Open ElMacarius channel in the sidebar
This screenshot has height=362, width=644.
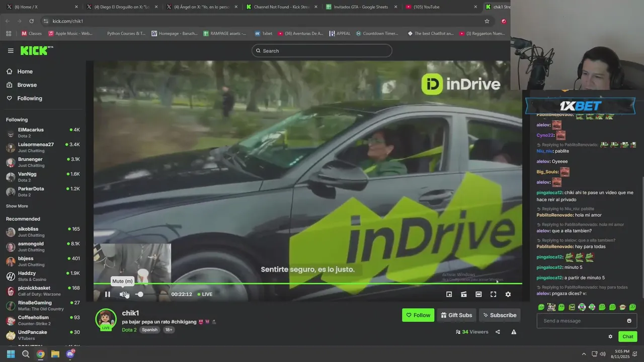pyautogui.click(x=43, y=133)
